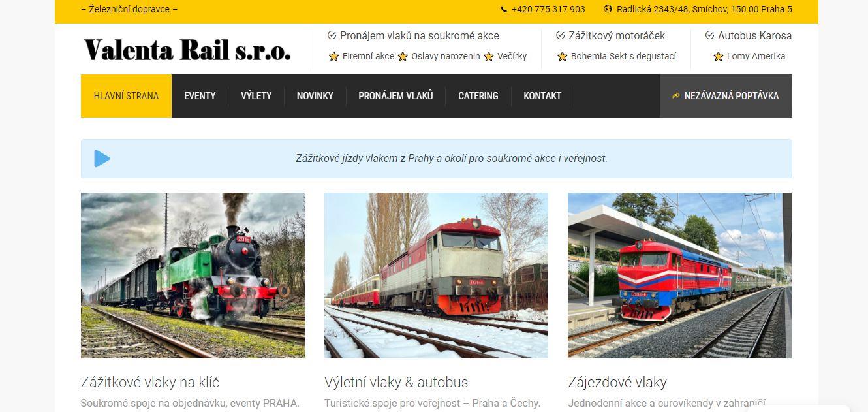Click the star icon beside Lomy Amerika
Viewport: 868px width, 412px height.
tap(719, 57)
